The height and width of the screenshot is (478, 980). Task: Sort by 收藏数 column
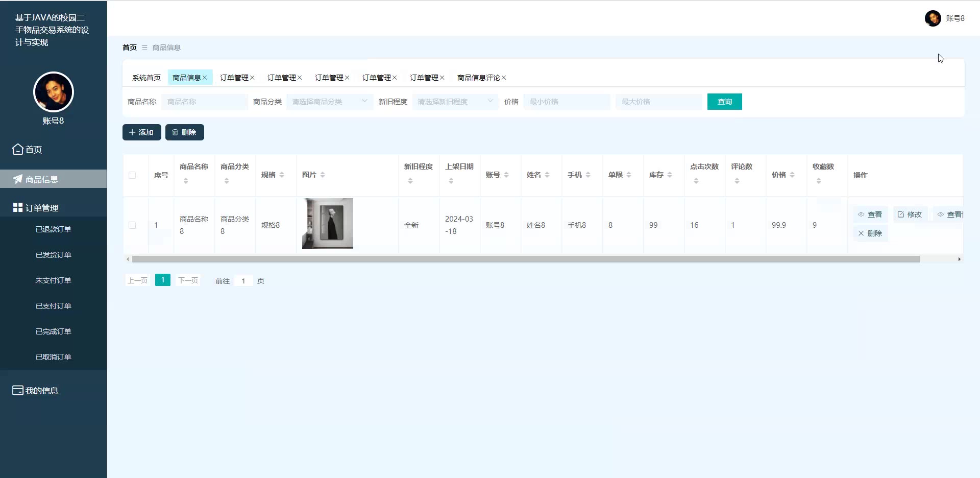pyautogui.click(x=819, y=181)
